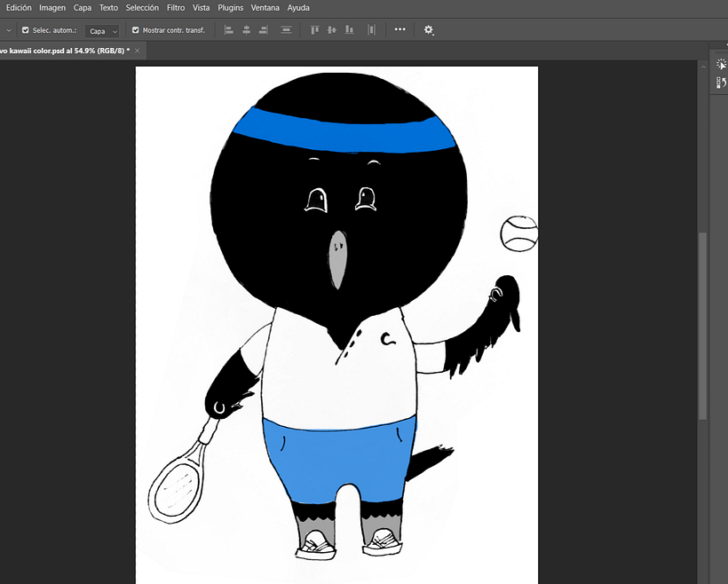Close the kawaii color.psd document tab
The height and width of the screenshot is (584, 728).
(x=137, y=51)
